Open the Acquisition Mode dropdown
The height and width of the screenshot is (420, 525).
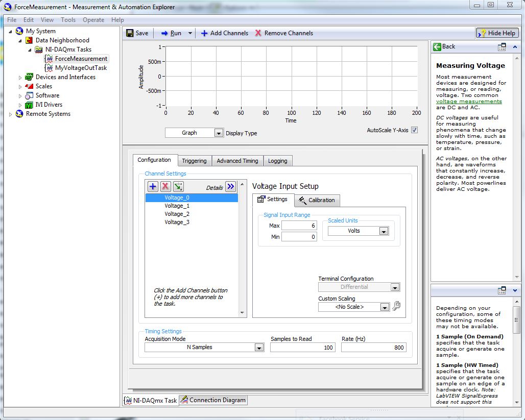(x=259, y=348)
